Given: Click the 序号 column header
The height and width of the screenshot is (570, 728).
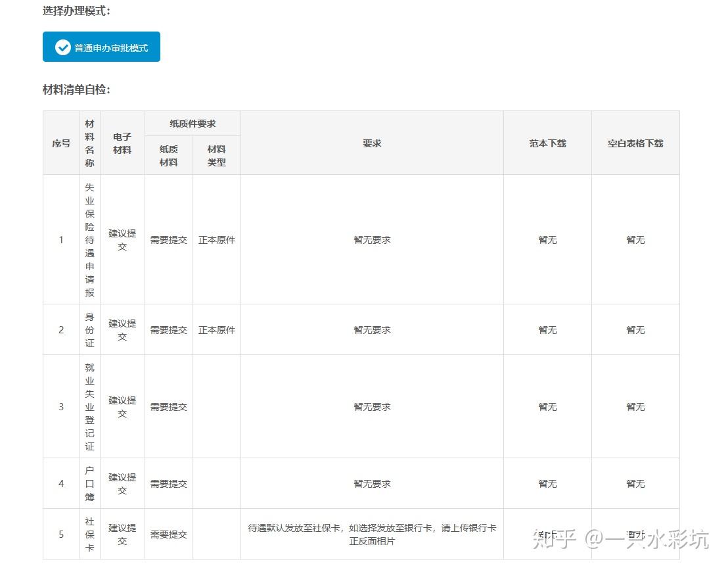Looking at the screenshot, I should coord(61,143).
